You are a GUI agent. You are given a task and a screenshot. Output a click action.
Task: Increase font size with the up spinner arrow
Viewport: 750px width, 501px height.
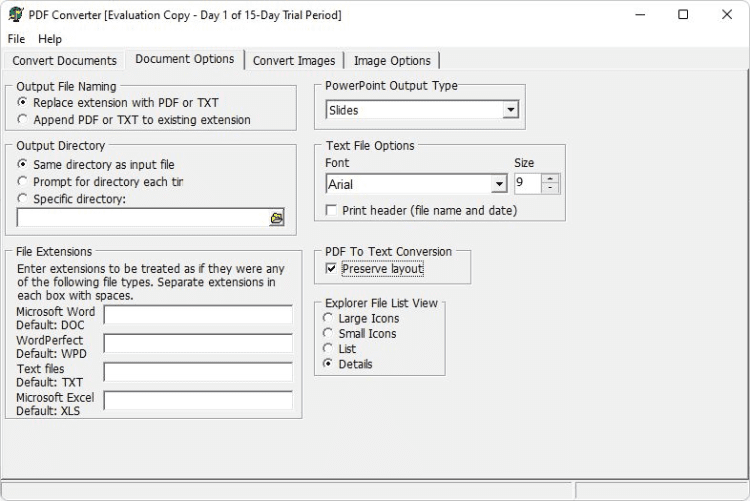pyautogui.click(x=550, y=179)
